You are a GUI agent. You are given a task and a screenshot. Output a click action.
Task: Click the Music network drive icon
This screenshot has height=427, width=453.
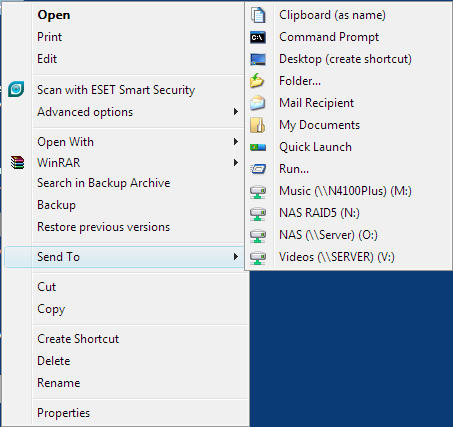click(x=258, y=191)
